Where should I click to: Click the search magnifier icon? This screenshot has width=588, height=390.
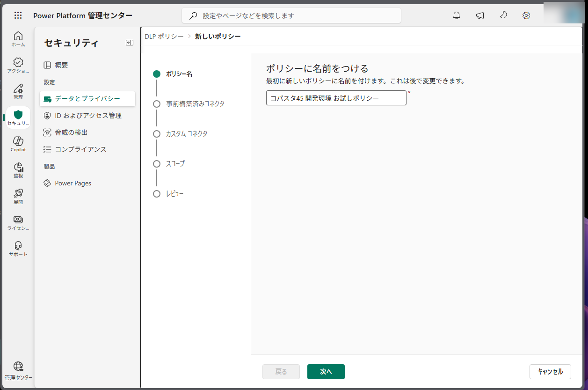point(193,15)
